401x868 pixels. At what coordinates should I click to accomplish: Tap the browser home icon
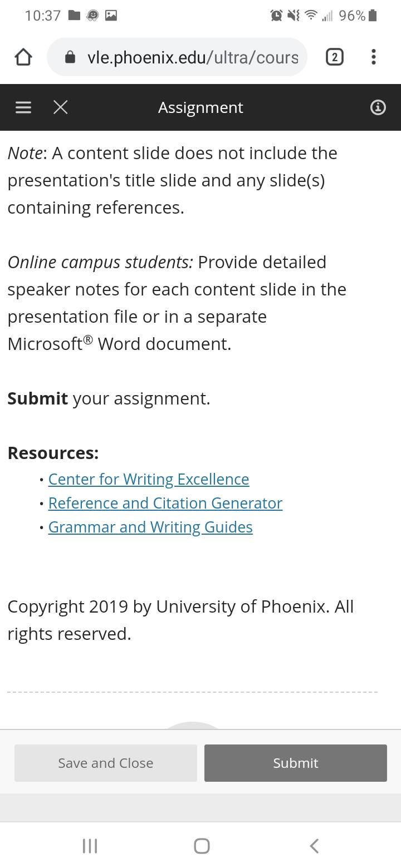[23, 57]
